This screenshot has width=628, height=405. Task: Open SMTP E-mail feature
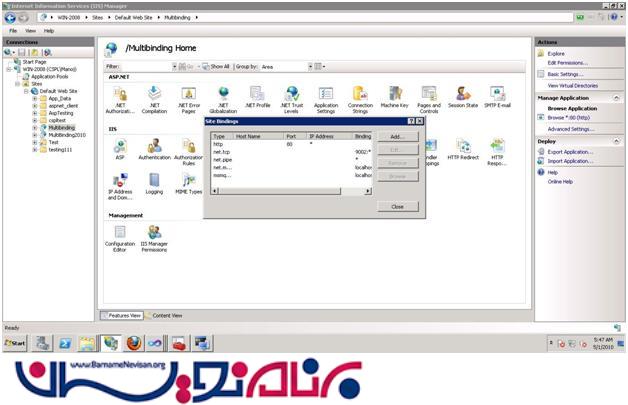[497, 97]
